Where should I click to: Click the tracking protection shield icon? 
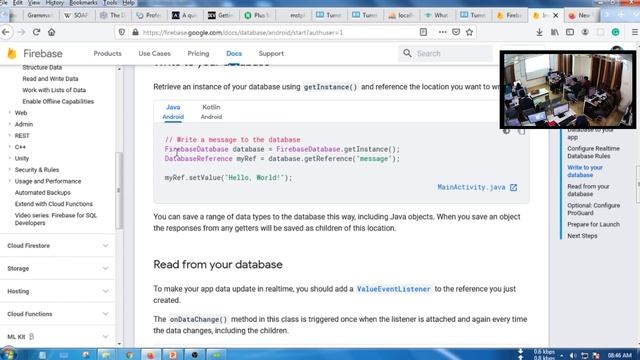click(122, 32)
